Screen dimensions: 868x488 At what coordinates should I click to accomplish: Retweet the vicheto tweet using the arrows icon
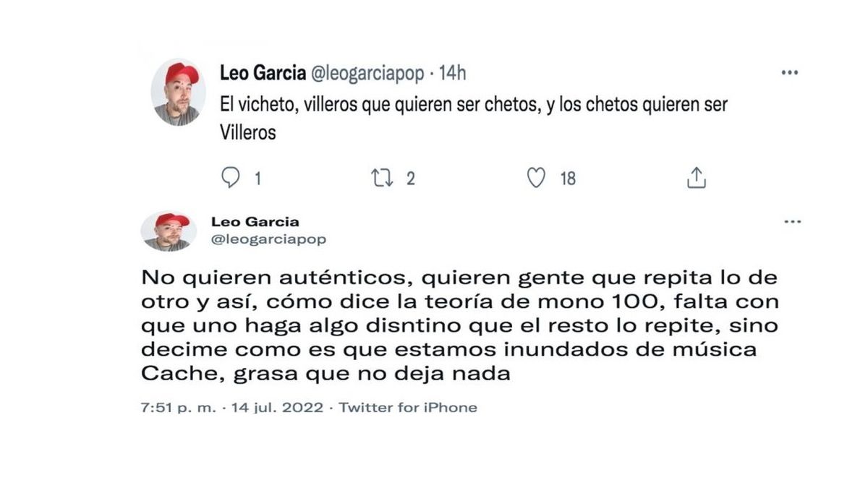point(381,178)
